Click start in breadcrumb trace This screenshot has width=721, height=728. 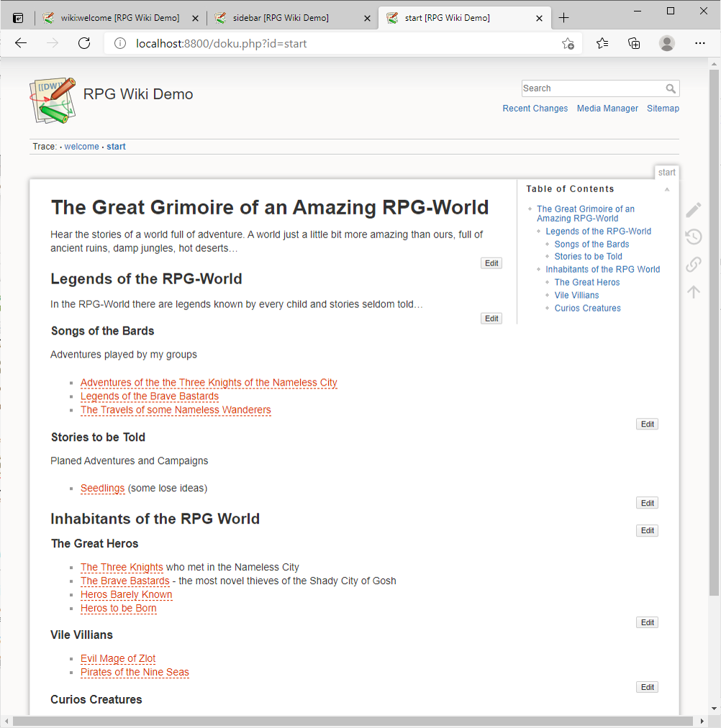point(116,146)
